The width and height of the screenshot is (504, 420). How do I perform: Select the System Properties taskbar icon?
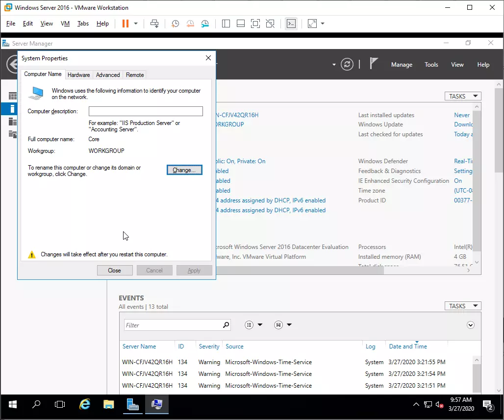point(157,405)
